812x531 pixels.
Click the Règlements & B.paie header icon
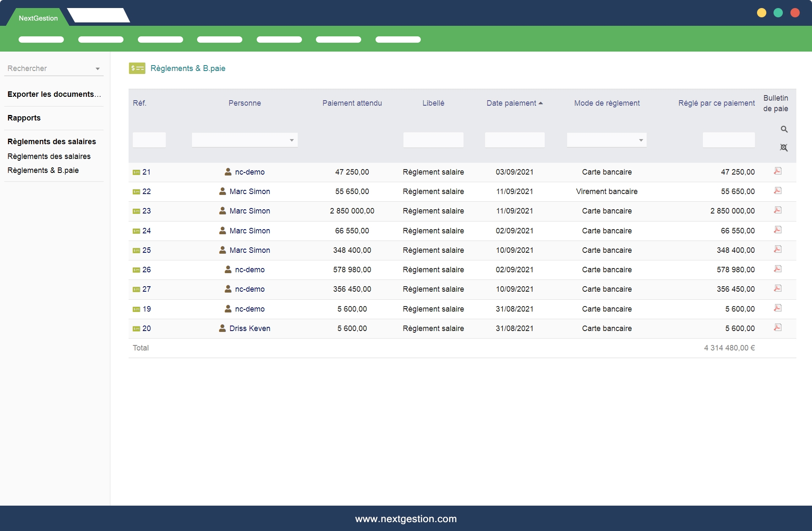tap(137, 68)
